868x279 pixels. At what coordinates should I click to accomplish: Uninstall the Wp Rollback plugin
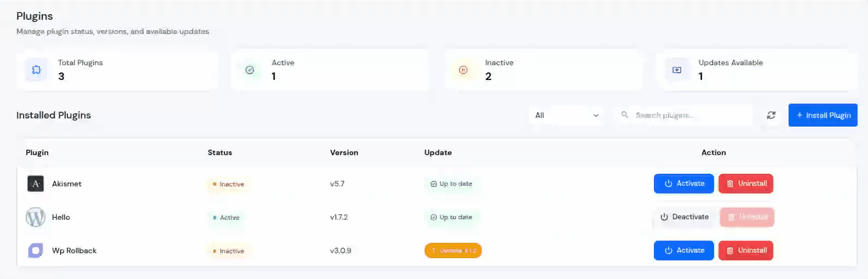746,250
